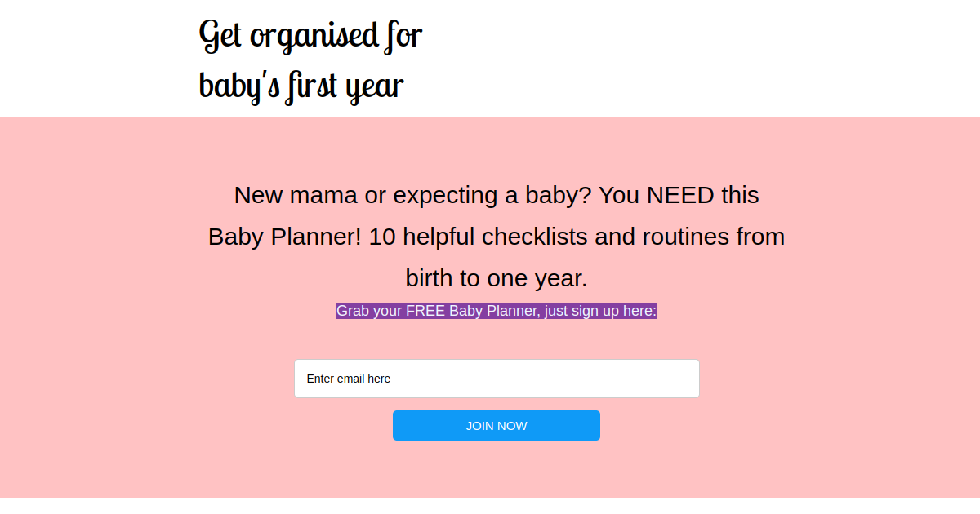Click the JOIN NOW button
This screenshot has height=514, width=980.
(x=496, y=425)
